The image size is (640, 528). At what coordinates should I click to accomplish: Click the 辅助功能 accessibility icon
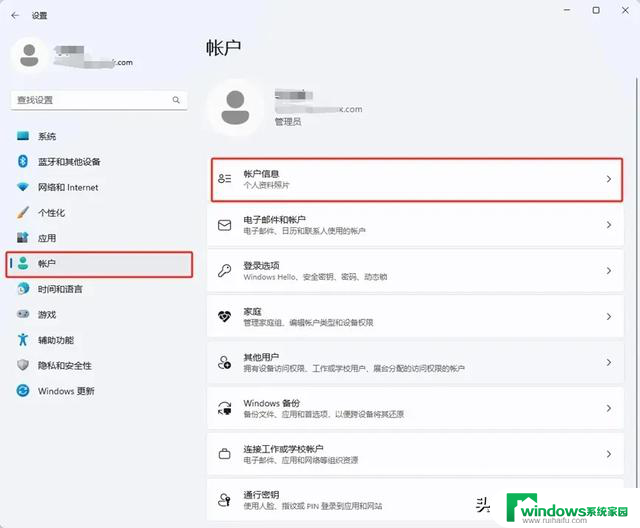pos(23,339)
